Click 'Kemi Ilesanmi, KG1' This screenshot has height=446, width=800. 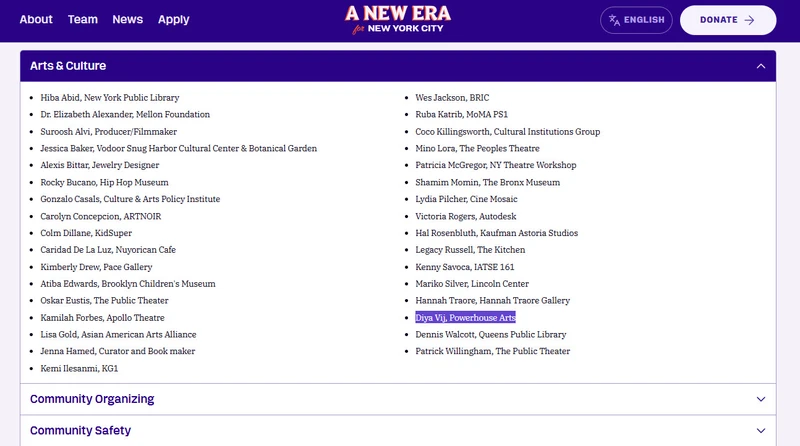(x=79, y=368)
